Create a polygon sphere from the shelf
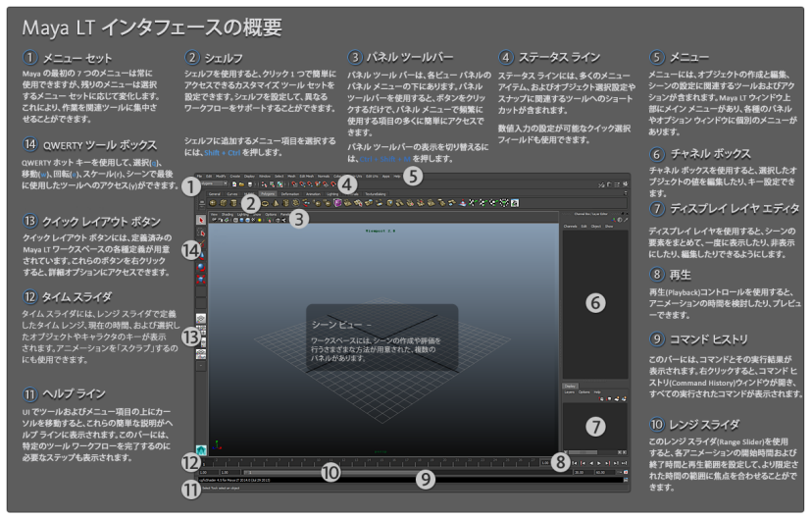This screenshot has height=518, width=812. coord(213,203)
